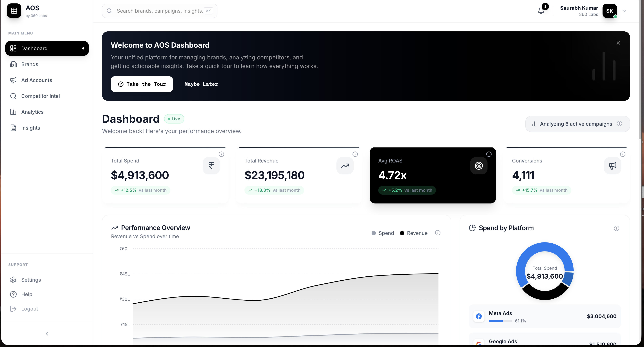Click the +5.2% vs last month badge
Viewport: 644px width, 347px height.
[x=407, y=190]
